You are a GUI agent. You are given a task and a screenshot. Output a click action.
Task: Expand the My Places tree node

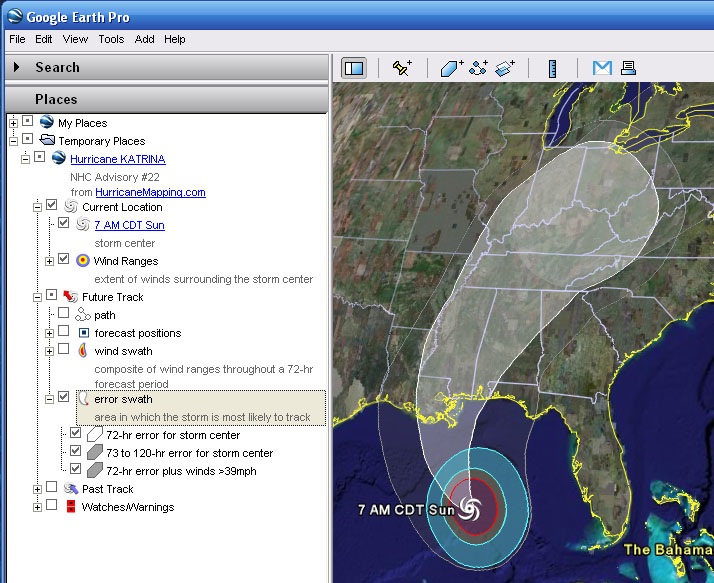click(13, 123)
